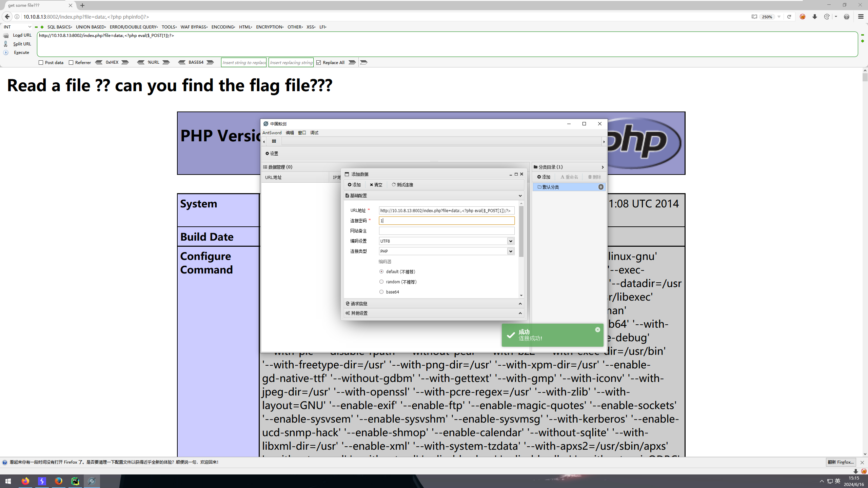This screenshot has height=488, width=868.
Task: Toggle Firefox reader view icon
Action: coord(754,17)
